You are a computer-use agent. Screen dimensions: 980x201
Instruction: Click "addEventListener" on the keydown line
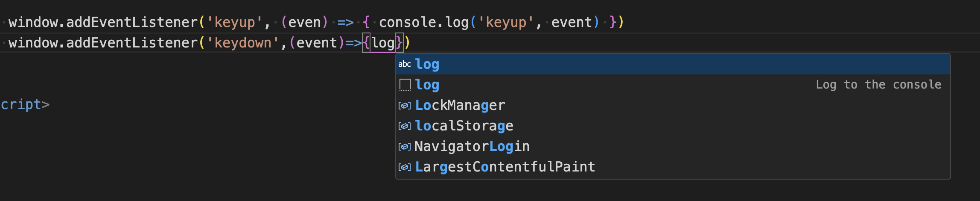pos(131,43)
